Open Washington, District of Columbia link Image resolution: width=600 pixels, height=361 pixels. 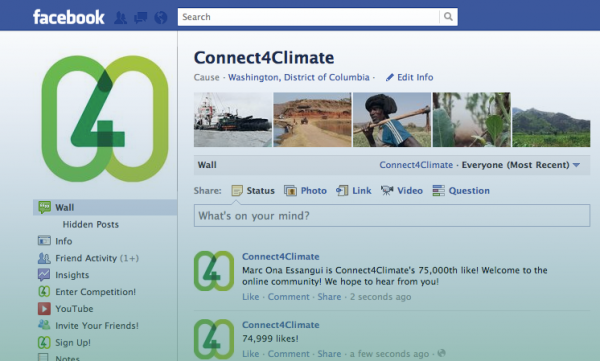pyautogui.click(x=299, y=77)
